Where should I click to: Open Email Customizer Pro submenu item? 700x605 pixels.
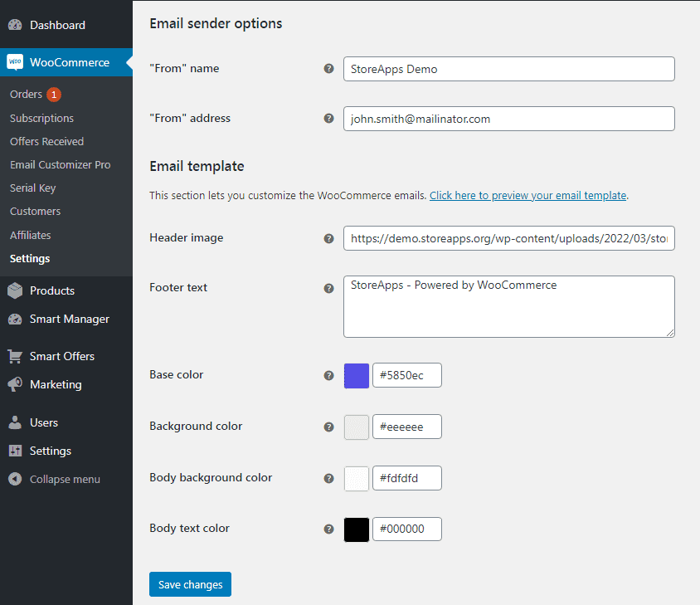point(61,164)
